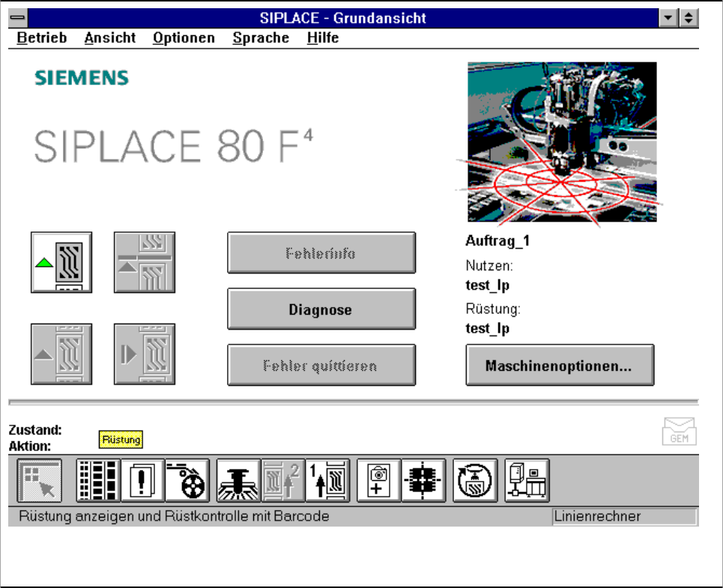
Task: Click the IC chip crosshair icon
Action: [424, 481]
